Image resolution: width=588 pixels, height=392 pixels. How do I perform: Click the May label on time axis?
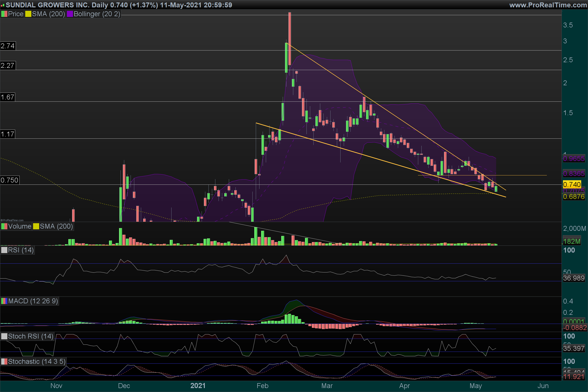pos(476,386)
